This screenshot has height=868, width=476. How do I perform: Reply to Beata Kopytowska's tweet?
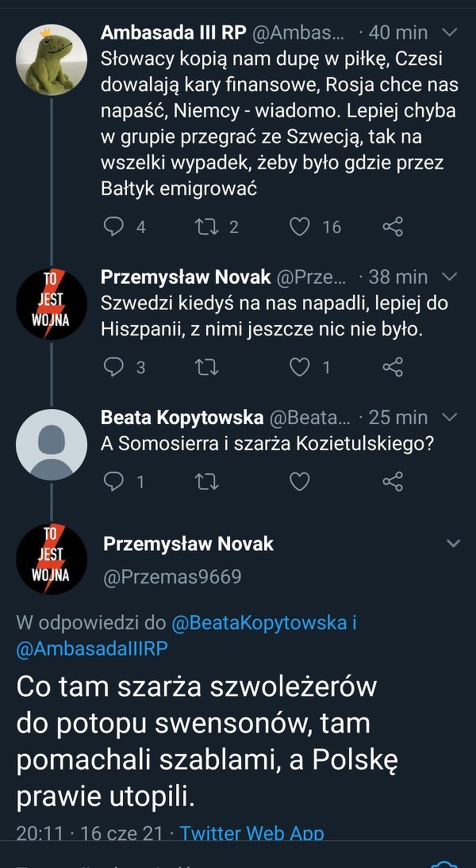point(115,481)
